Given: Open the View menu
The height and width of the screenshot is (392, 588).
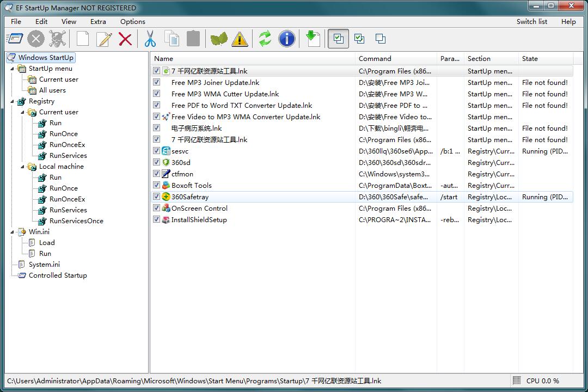Looking at the screenshot, I should tap(69, 21).
